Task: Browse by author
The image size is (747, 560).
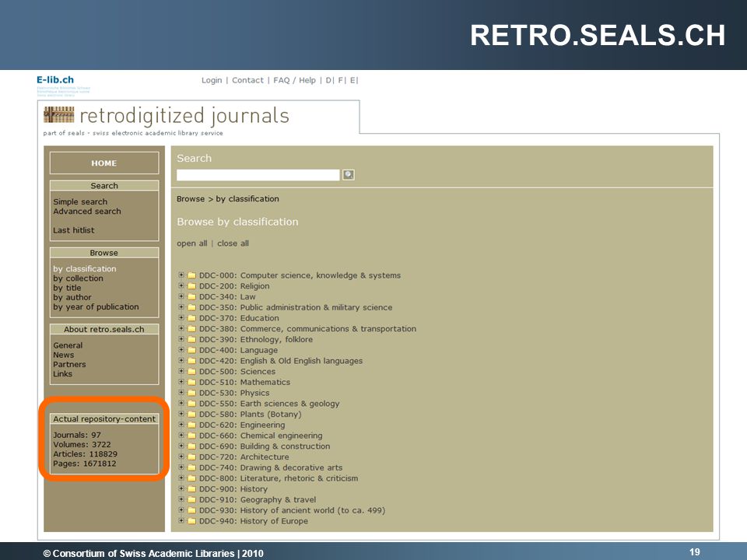Action: tap(72, 297)
